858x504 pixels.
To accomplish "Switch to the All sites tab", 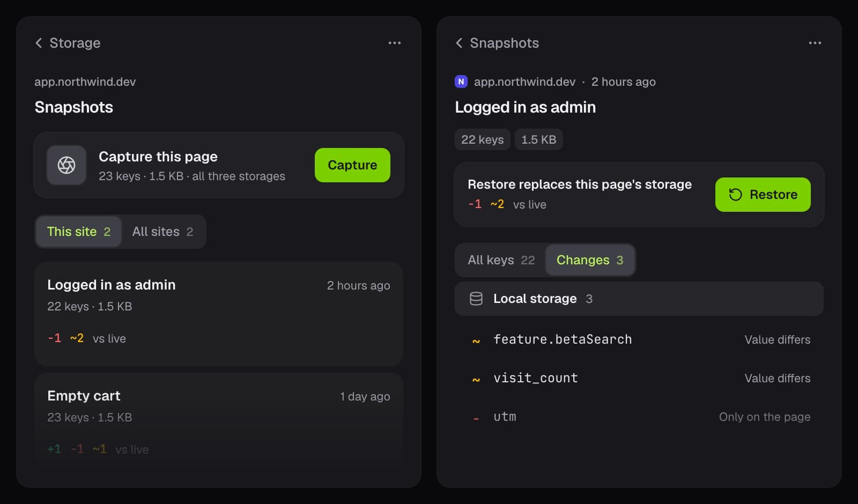I will pos(162,232).
